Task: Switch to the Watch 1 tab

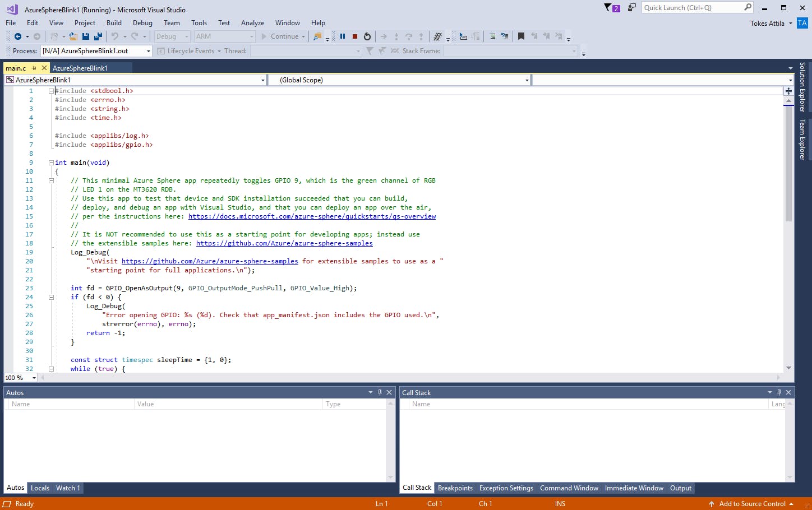Action: coord(68,488)
